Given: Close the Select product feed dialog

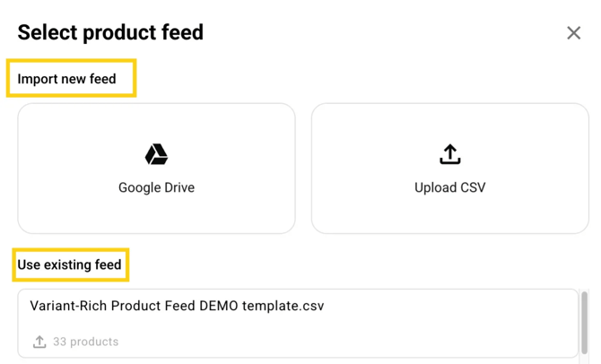Looking at the screenshot, I should click(573, 33).
